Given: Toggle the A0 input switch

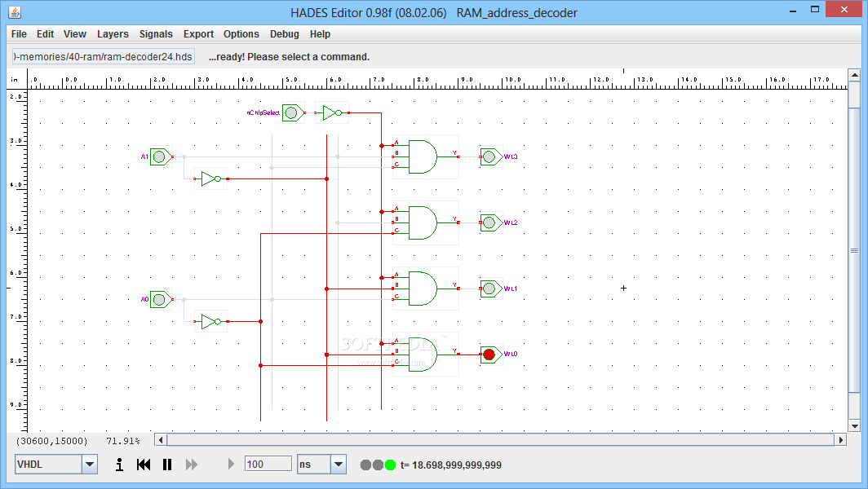Looking at the screenshot, I should pyautogui.click(x=161, y=300).
